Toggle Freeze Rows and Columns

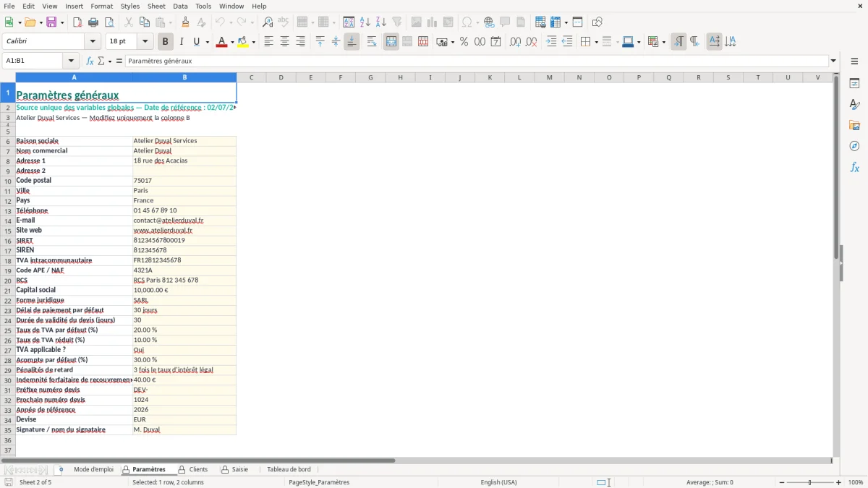(555, 22)
